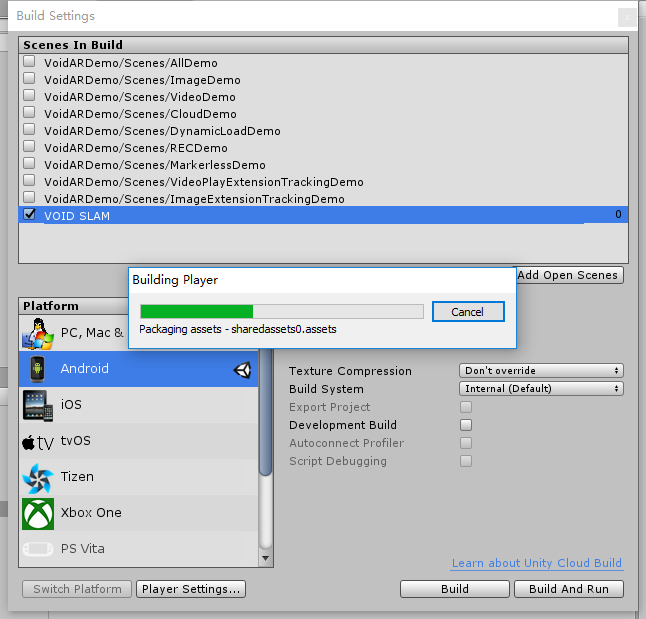Select the VoidARDemo/Scenes/MarkerlessDemo scene row
The width and height of the screenshot is (646, 619).
click(x=323, y=164)
